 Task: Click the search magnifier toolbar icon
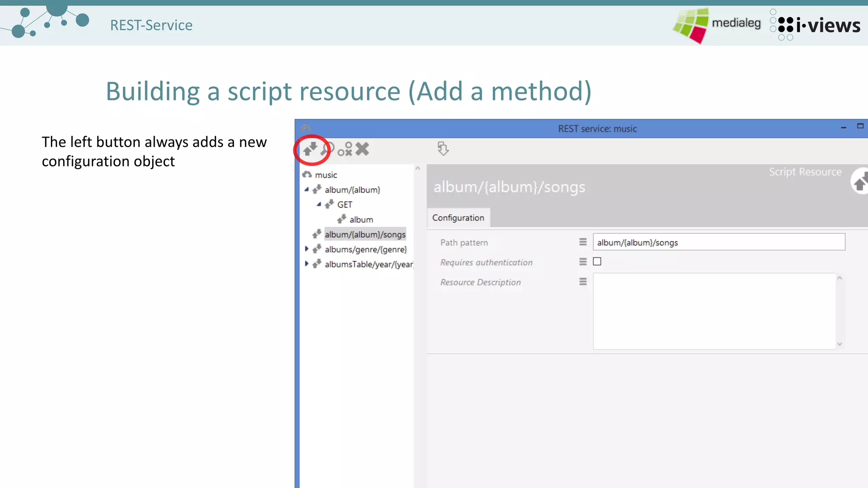[327, 149]
